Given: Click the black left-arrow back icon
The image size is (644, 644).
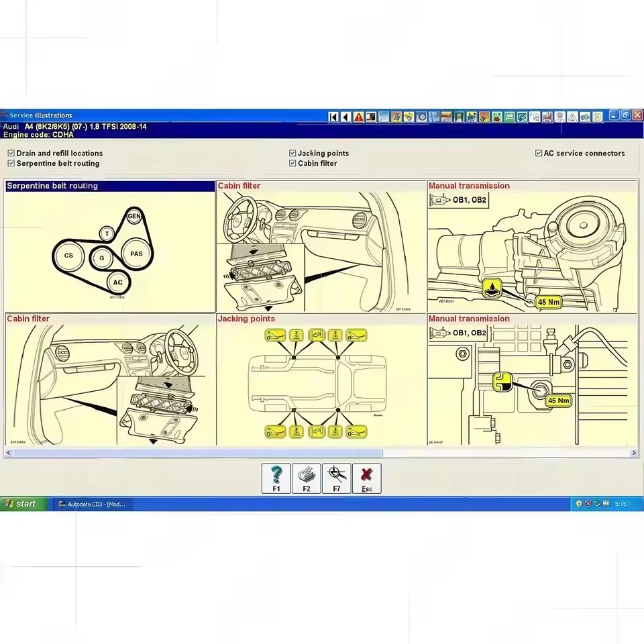Looking at the screenshot, I should click(x=346, y=117).
